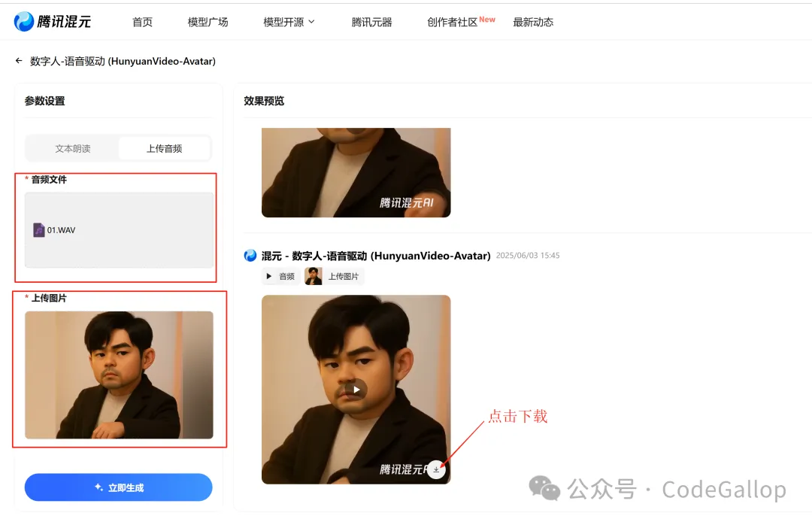
Task: Click the audio file upload area
Action: pyautogui.click(x=119, y=230)
